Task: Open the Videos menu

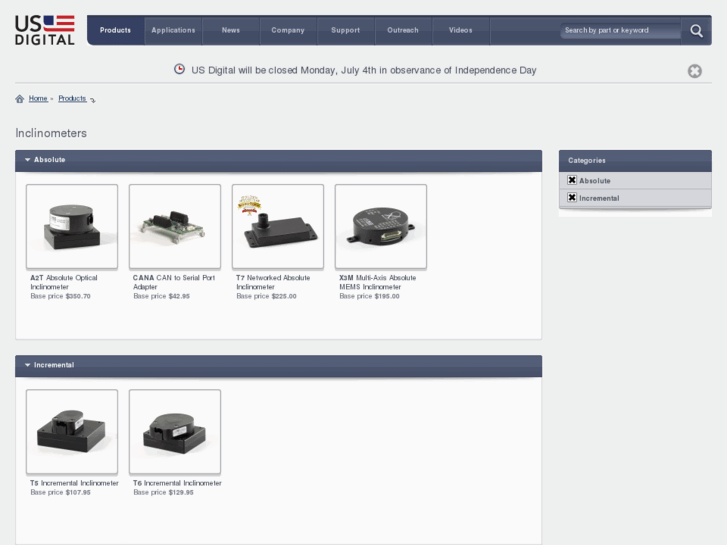Action: pos(460,30)
